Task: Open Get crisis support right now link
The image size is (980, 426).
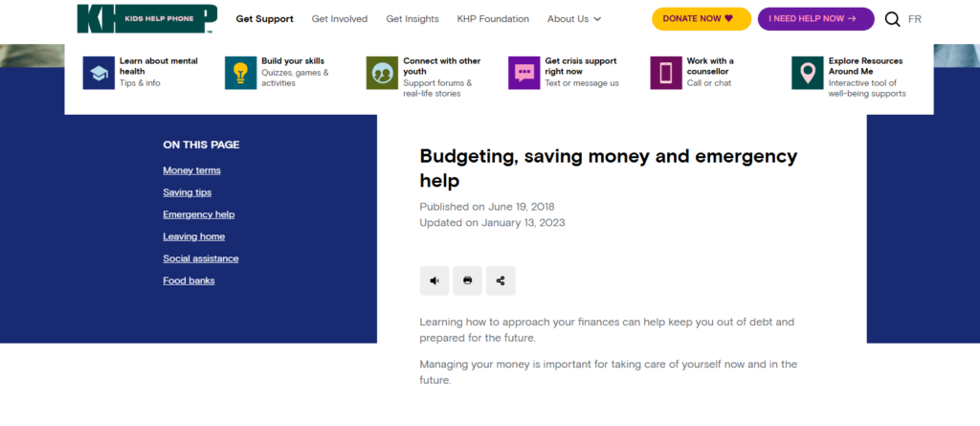Action: click(x=581, y=66)
